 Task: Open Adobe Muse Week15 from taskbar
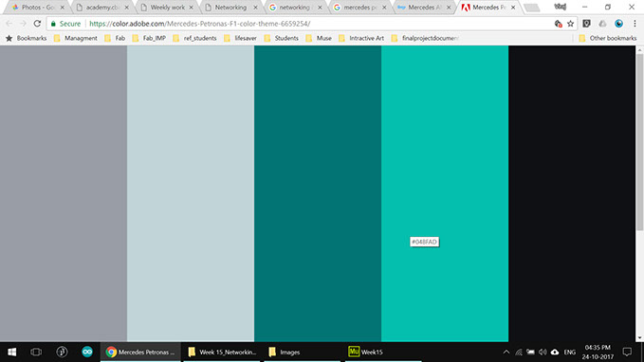(383, 352)
